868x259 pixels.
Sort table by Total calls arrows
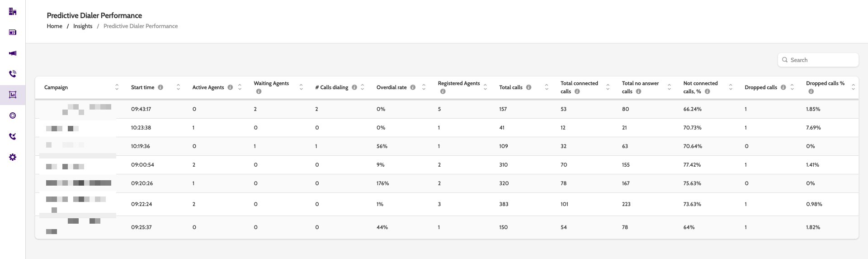(x=547, y=87)
